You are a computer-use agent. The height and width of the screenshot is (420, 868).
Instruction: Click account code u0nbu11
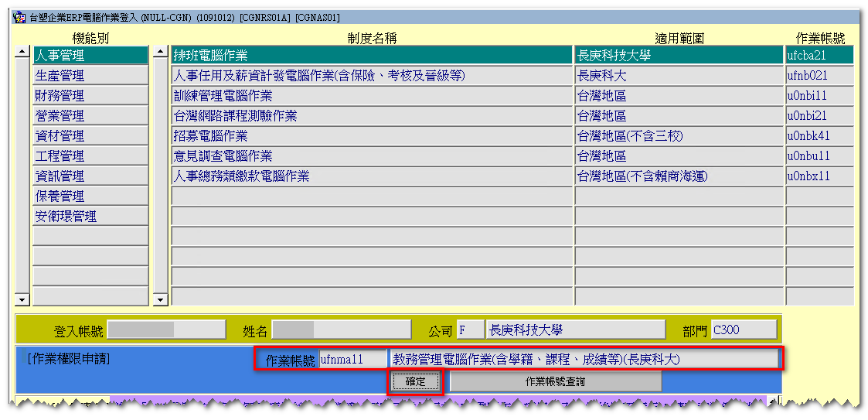[x=820, y=155]
